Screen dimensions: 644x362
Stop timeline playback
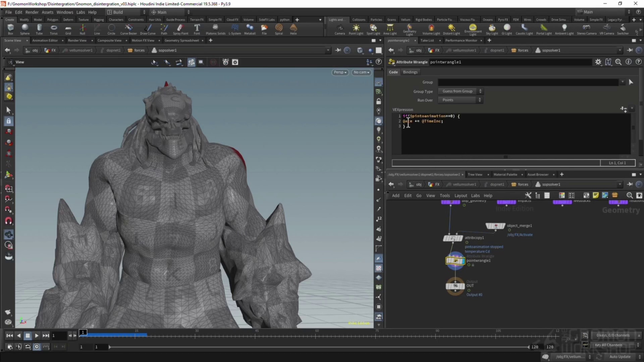28,336
